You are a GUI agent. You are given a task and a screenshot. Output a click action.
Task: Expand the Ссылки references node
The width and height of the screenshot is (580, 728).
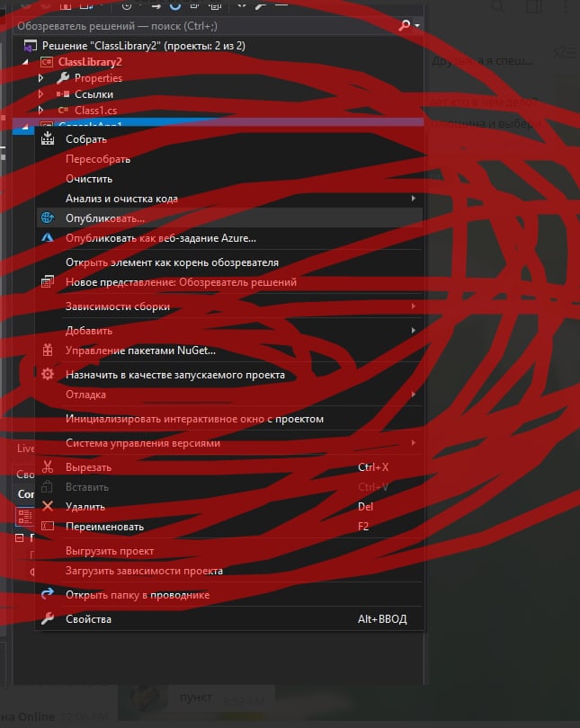pos(40,94)
